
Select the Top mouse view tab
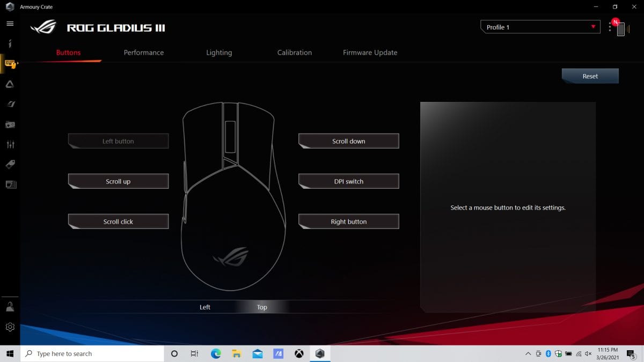[x=262, y=307]
